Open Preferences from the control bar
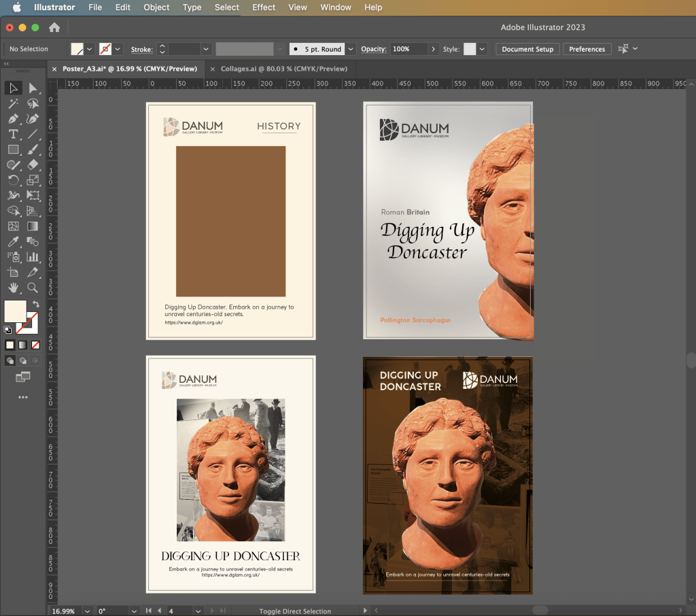 [x=587, y=49]
